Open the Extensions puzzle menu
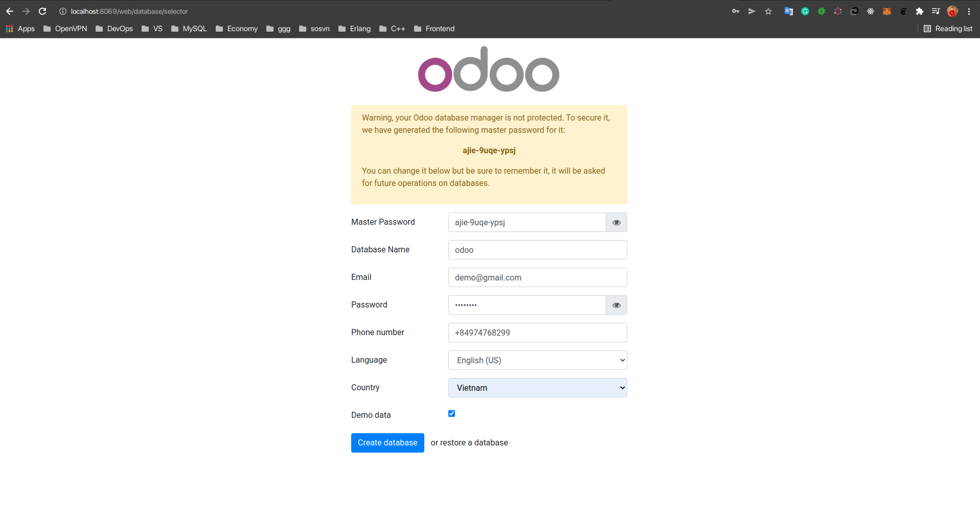 point(920,11)
